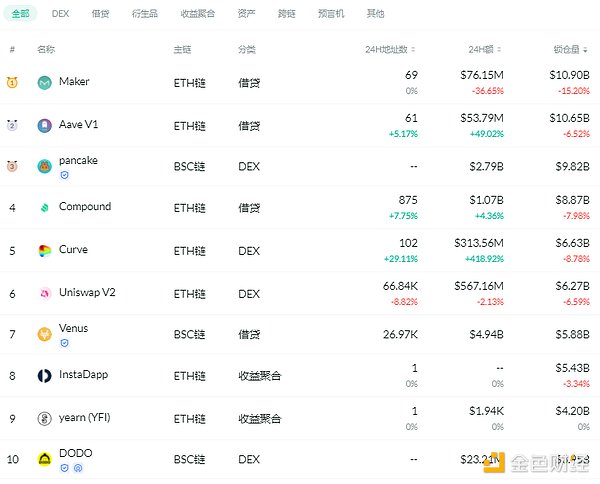This screenshot has height=484, width=600.
Task: Open the Compound project link
Action: [85, 207]
